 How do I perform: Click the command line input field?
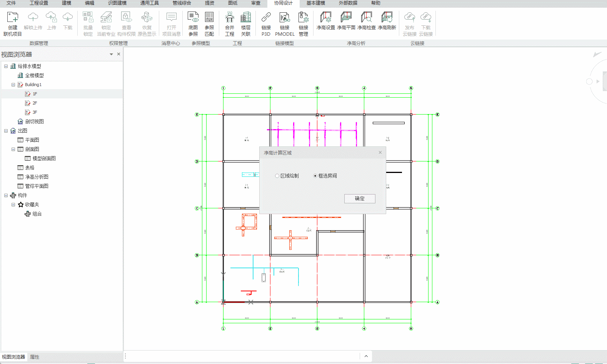pos(243,356)
